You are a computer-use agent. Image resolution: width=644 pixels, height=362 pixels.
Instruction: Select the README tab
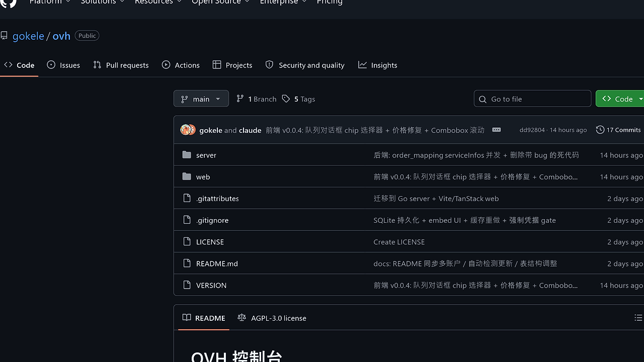click(204, 318)
